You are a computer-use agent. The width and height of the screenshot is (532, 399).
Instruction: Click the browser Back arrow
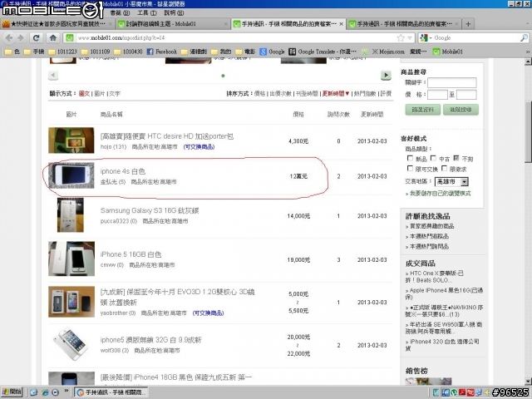(9, 37)
